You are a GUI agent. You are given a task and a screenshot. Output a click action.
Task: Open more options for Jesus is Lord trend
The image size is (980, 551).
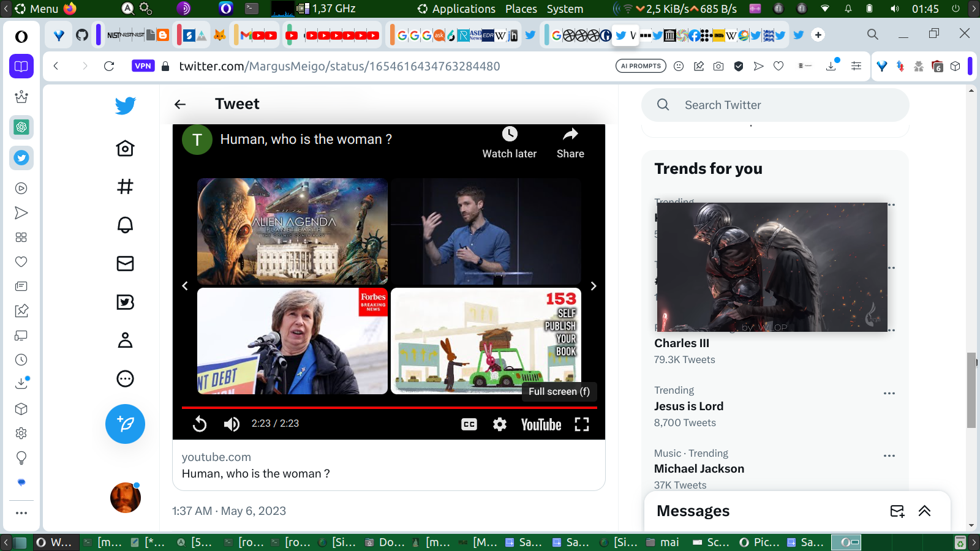point(889,393)
